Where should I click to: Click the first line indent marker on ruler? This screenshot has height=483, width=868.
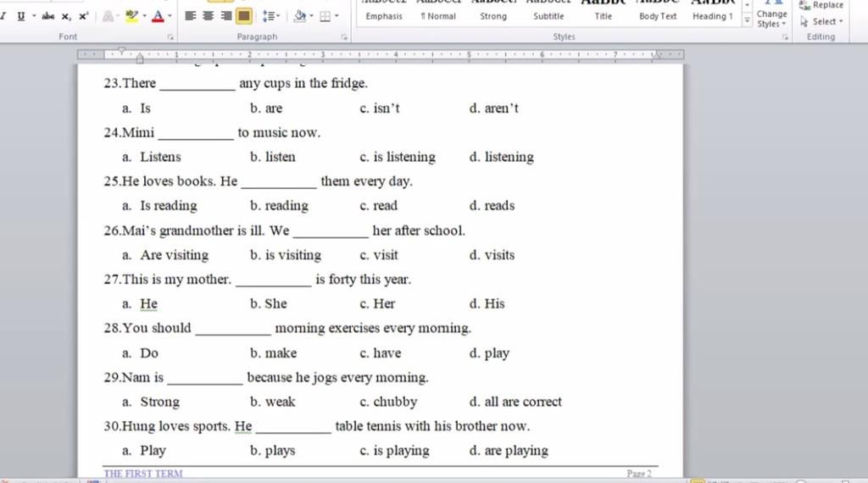click(122, 51)
